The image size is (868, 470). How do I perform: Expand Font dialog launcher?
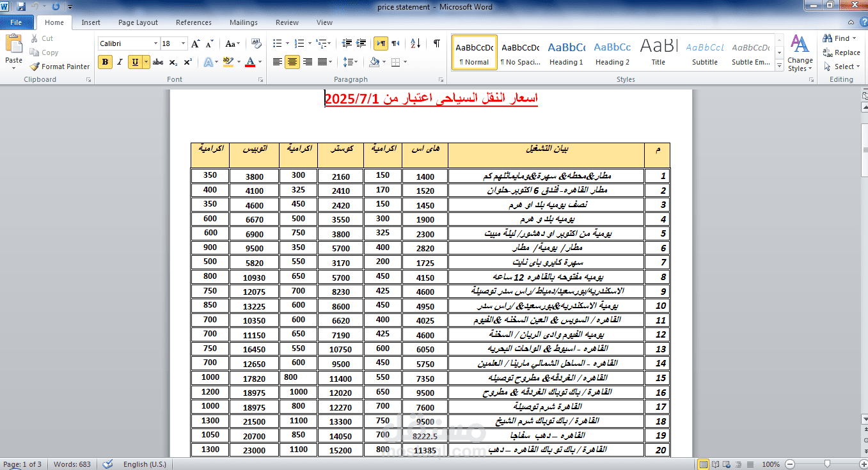pyautogui.click(x=260, y=80)
